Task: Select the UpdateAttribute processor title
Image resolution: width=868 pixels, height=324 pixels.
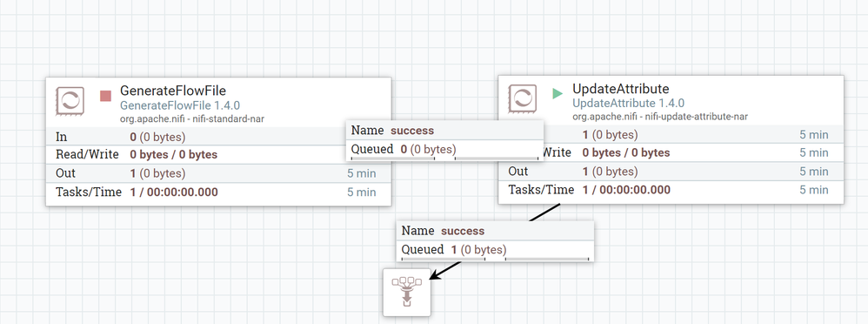Action: pos(620,89)
